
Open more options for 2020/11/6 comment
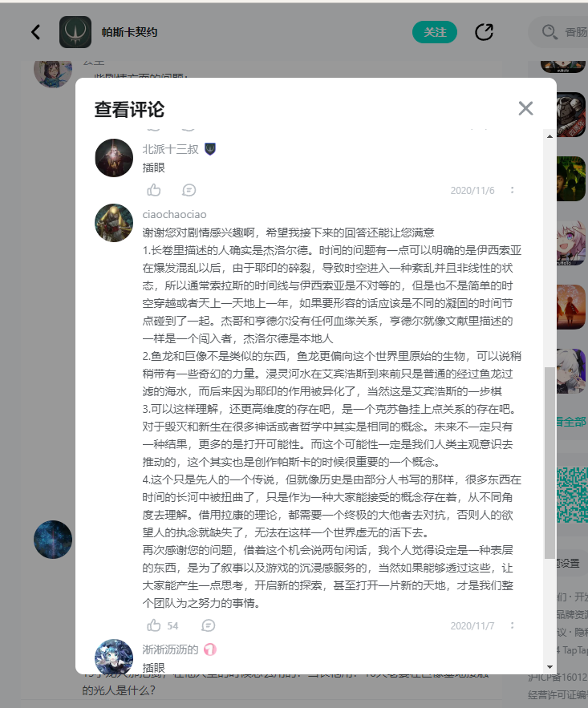point(512,190)
